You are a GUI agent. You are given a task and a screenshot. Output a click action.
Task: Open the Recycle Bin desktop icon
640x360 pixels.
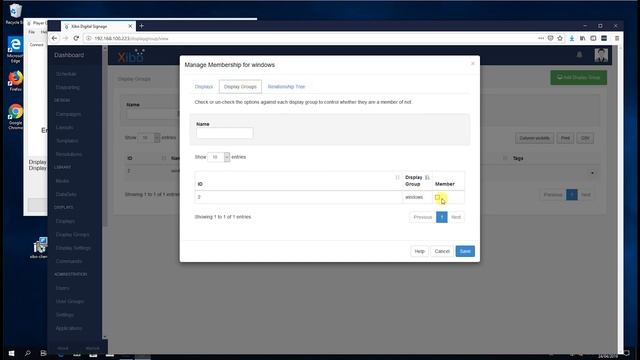[15, 13]
